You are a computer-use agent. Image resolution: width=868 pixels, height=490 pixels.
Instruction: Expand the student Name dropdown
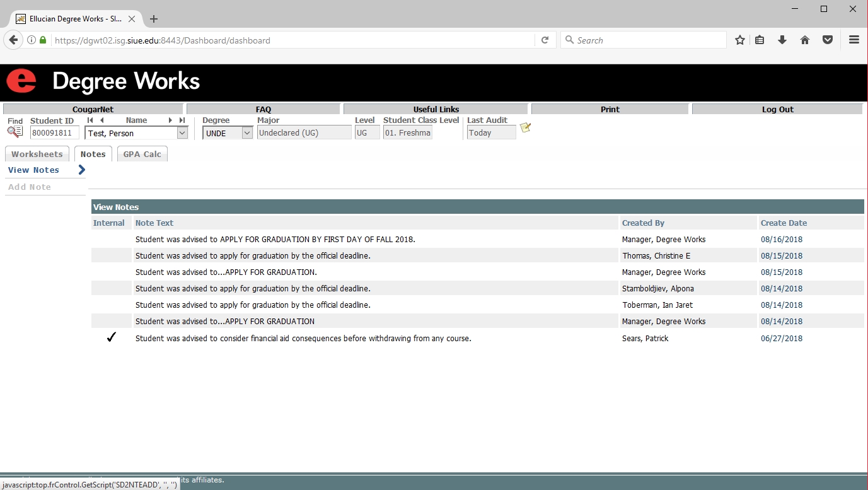click(x=182, y=133)
